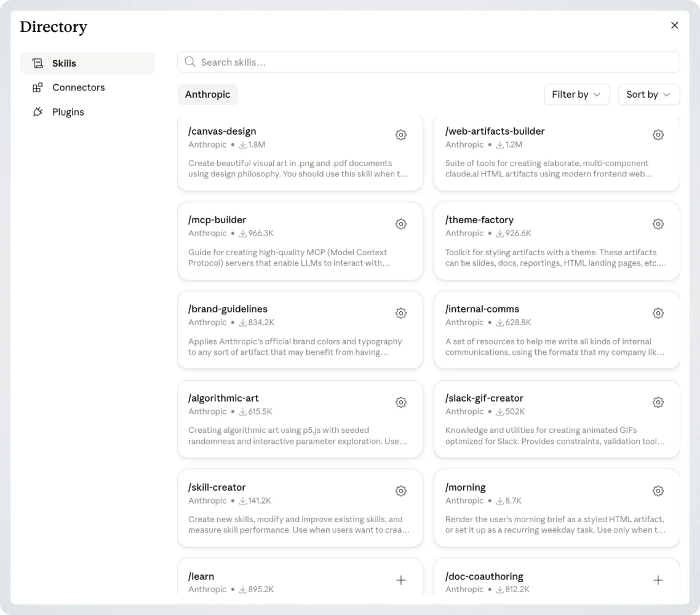
Task: Click the magnifier icon in search bar
Action: point(190,62)
